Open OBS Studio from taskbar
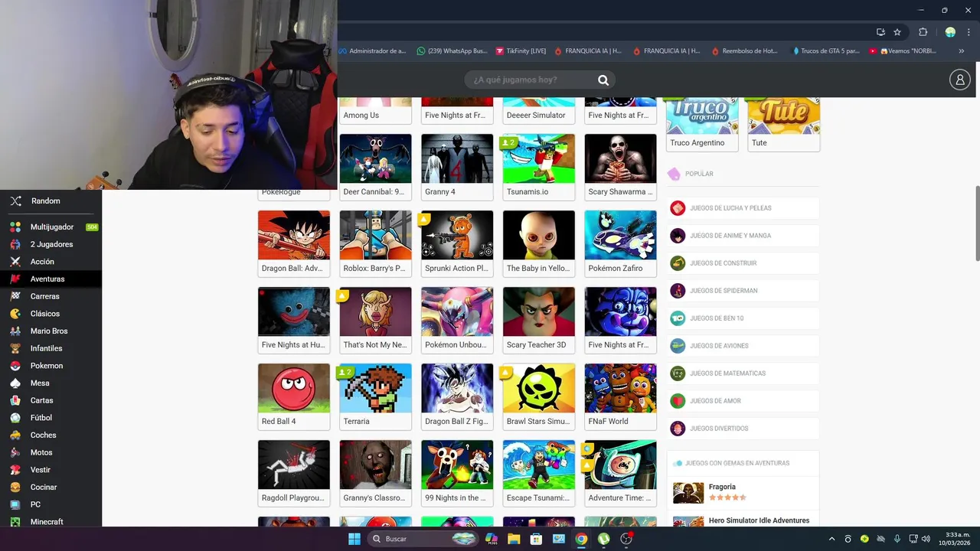 pos(626,539)
